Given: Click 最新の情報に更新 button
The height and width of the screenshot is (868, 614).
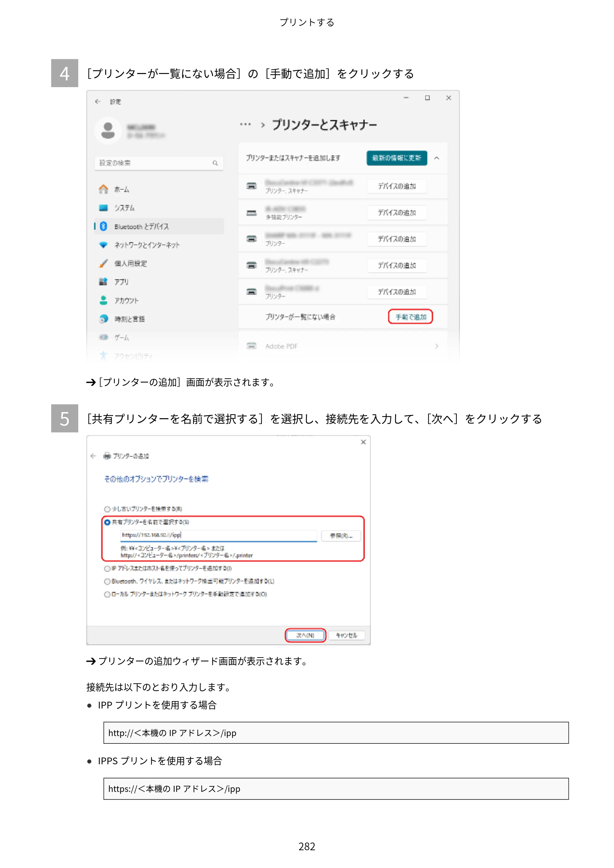Looking at the screenshot, I should pyautogui.click(x=396, y=158).
